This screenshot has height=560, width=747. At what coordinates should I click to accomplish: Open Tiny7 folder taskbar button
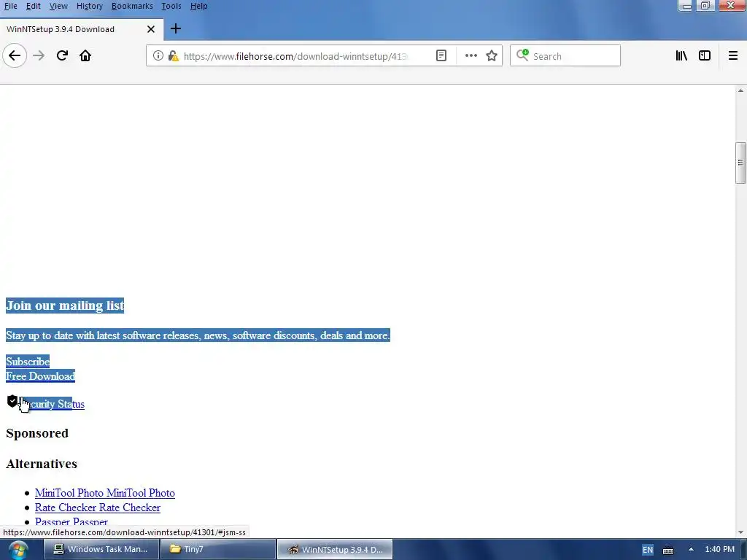click(218, 550)
